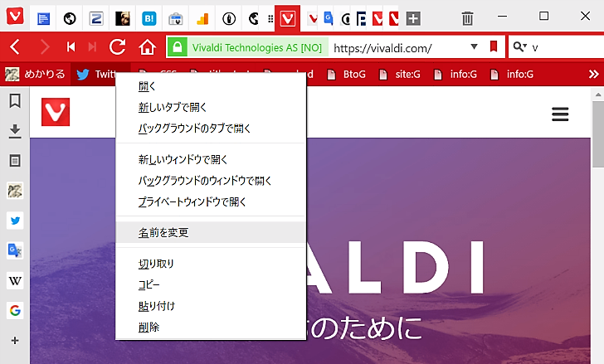Open the first info:G bookmark
The image size is (604, 364).
(x=455, y=74)
